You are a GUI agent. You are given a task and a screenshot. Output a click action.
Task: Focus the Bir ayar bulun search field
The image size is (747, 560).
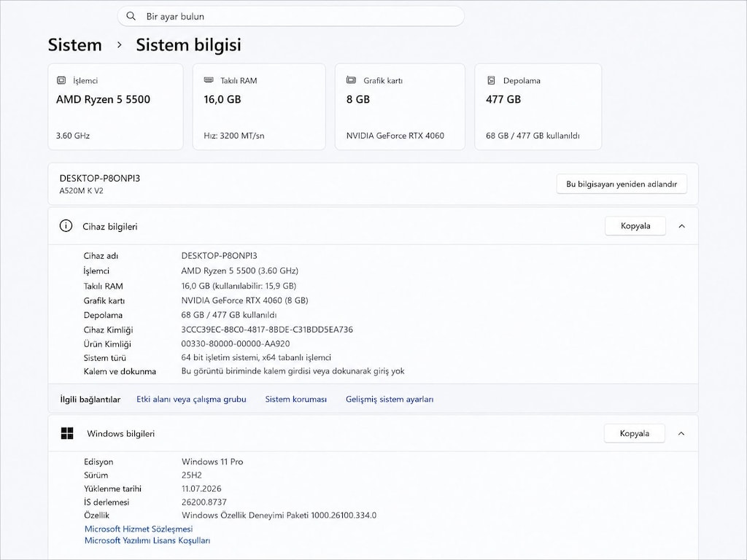(290, 16)
